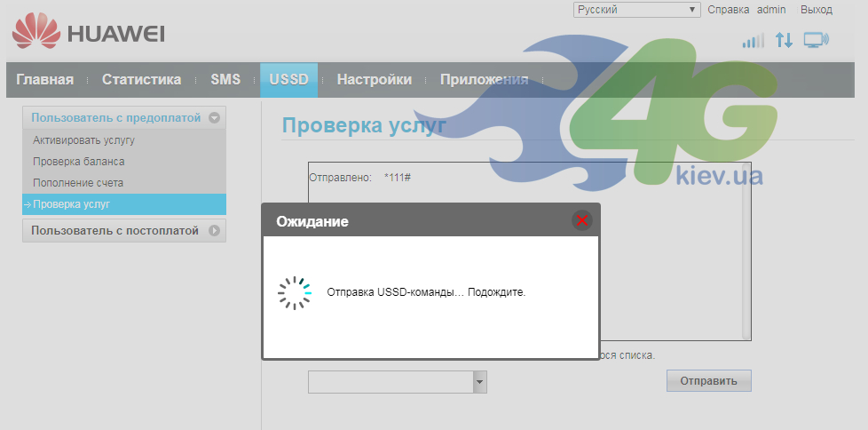
Task: Open the Справка help link
Action: (729, 10)
